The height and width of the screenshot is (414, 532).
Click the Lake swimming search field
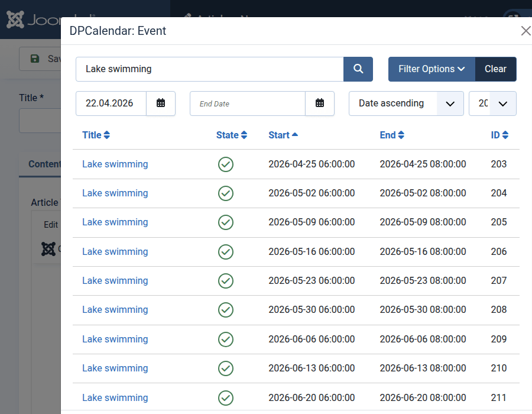(x=209, y=69)
